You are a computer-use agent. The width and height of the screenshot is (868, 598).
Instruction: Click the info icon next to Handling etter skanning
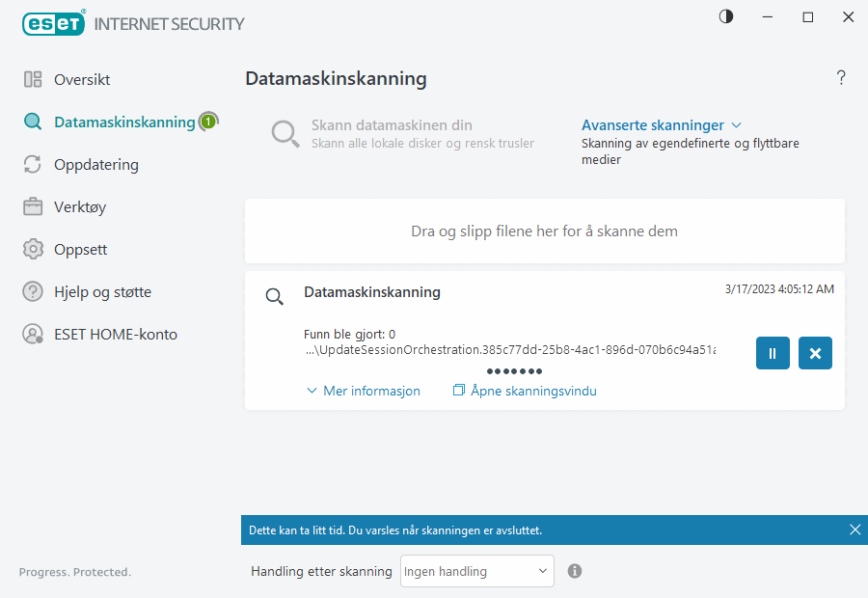coord(574,571)
